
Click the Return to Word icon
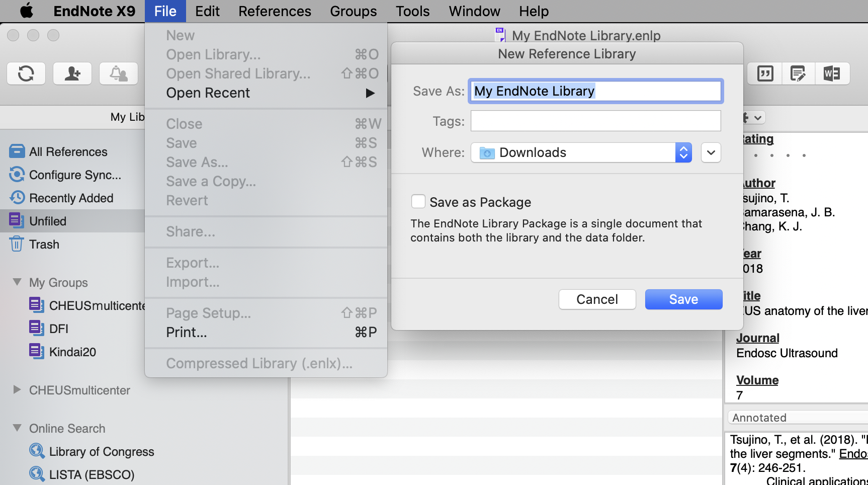[x=832, y=73]
